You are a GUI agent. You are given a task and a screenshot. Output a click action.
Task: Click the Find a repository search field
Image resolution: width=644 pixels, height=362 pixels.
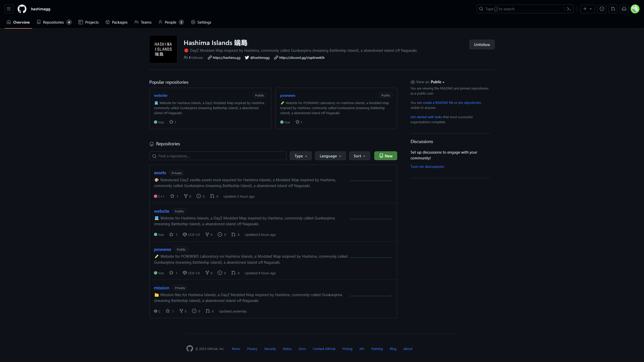[218, 156]
